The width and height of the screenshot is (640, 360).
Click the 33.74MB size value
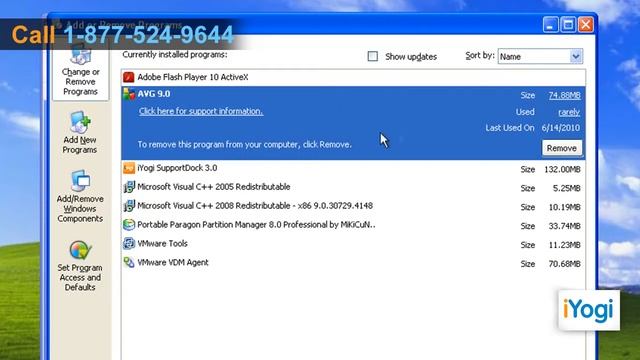click(564, 226)
